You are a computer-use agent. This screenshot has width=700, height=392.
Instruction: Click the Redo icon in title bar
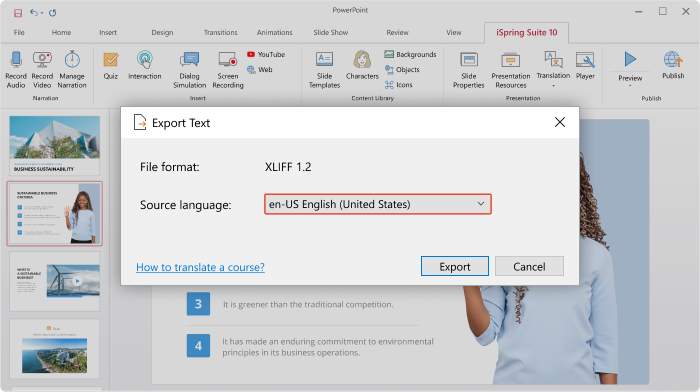point(53,13)
